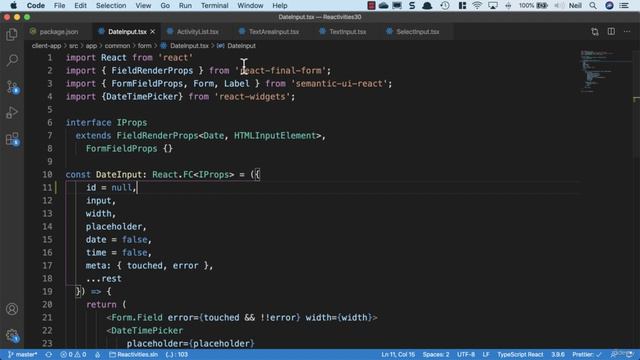The image size is (640, 360).
Task: Open the Wi-Fi menu bar icon
Action: pos(477,6)
